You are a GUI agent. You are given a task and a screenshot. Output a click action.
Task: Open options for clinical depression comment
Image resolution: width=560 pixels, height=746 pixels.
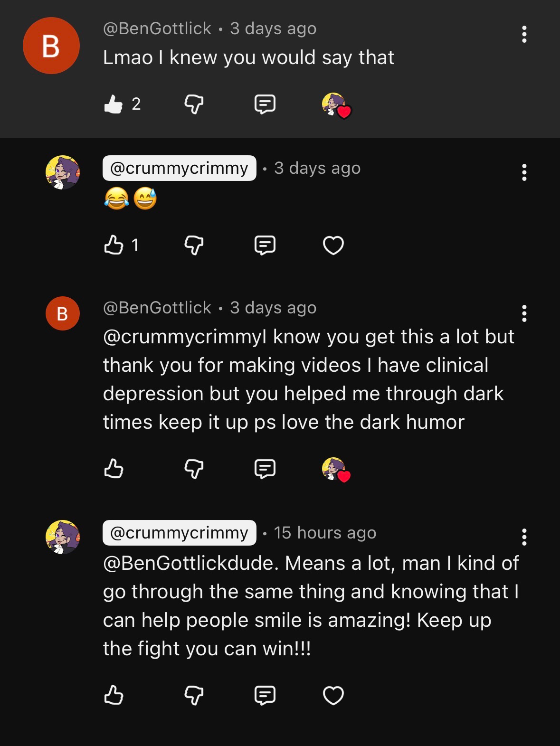[524, 313]
